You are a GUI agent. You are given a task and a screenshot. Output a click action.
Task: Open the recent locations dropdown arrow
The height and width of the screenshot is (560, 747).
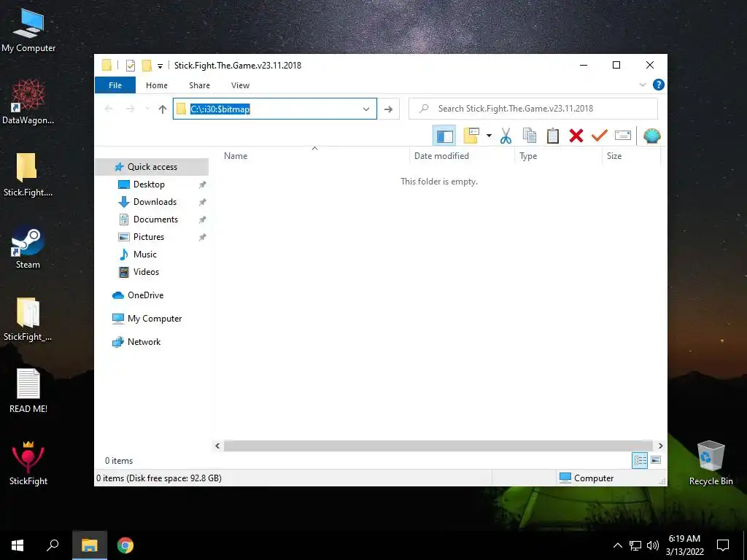(x=147, y=109)
